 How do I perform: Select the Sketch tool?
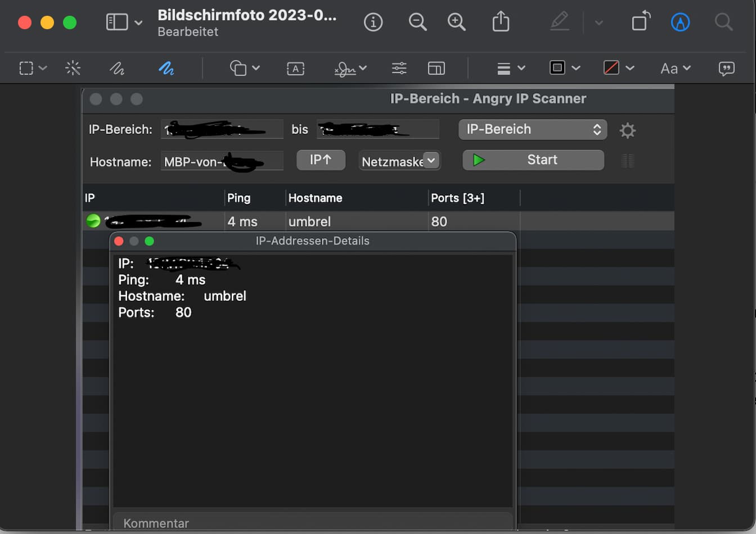coord(116,68)
